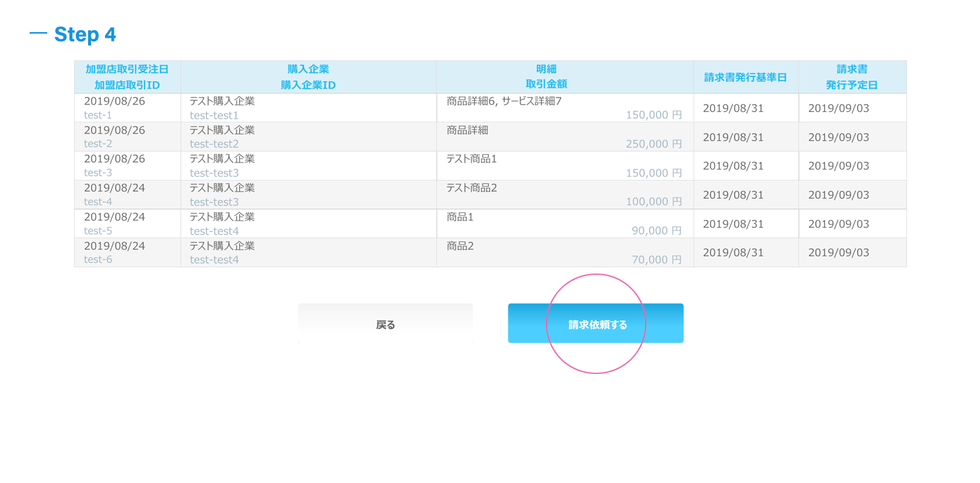
Task: Go back with the 戻る button
Action: click(386, 323)
